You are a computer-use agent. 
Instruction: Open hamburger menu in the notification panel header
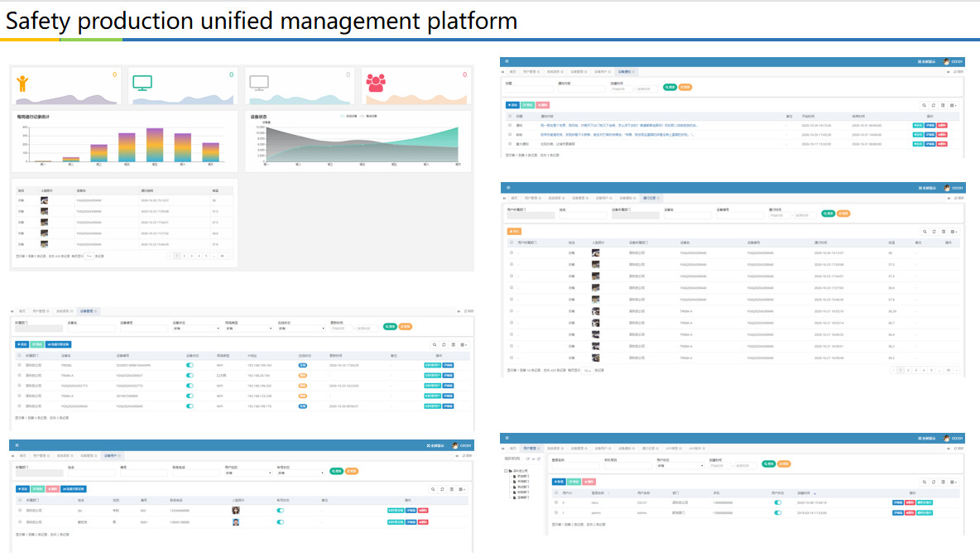507,61
